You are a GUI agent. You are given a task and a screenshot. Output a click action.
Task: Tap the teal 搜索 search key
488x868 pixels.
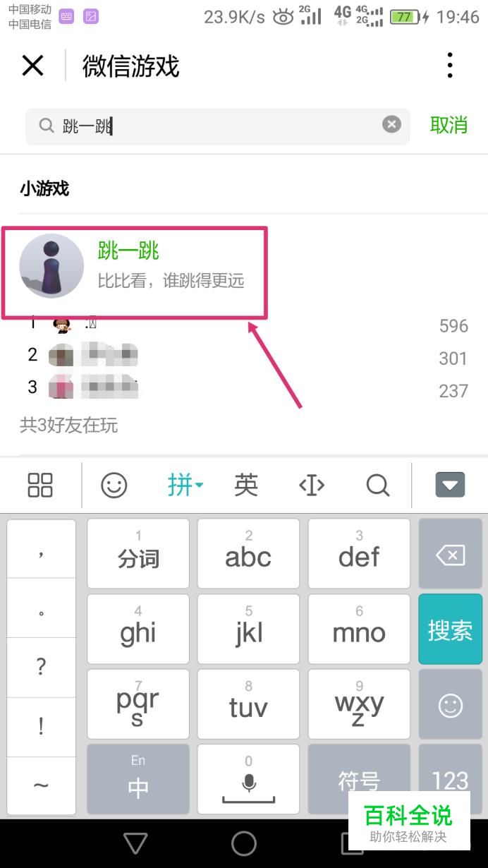pos(450,629)
